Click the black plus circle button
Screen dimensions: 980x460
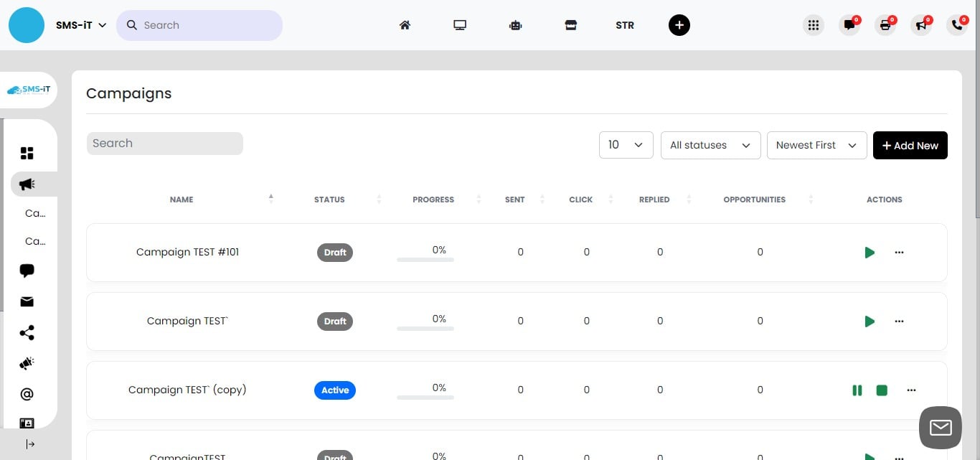click(x=679, y=25)
